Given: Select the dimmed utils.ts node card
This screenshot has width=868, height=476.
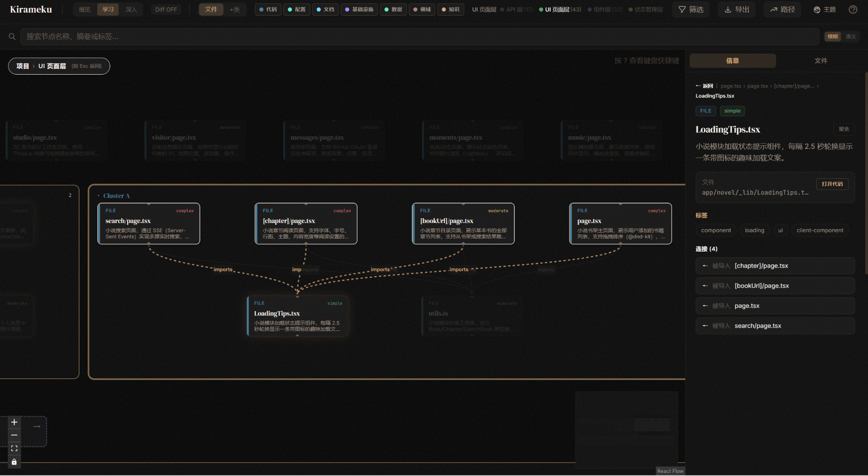Looking at the screenshot, I should tap(472, 316).
